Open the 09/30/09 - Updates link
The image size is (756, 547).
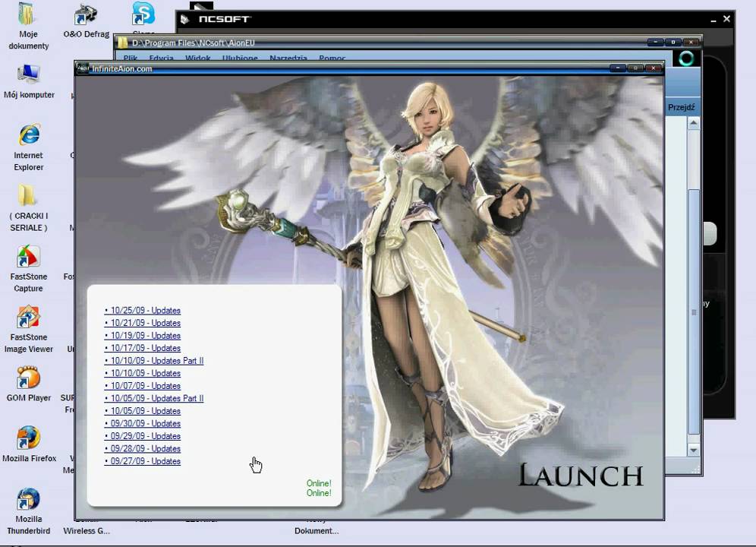pyautogui.click(x=142, y=423)
